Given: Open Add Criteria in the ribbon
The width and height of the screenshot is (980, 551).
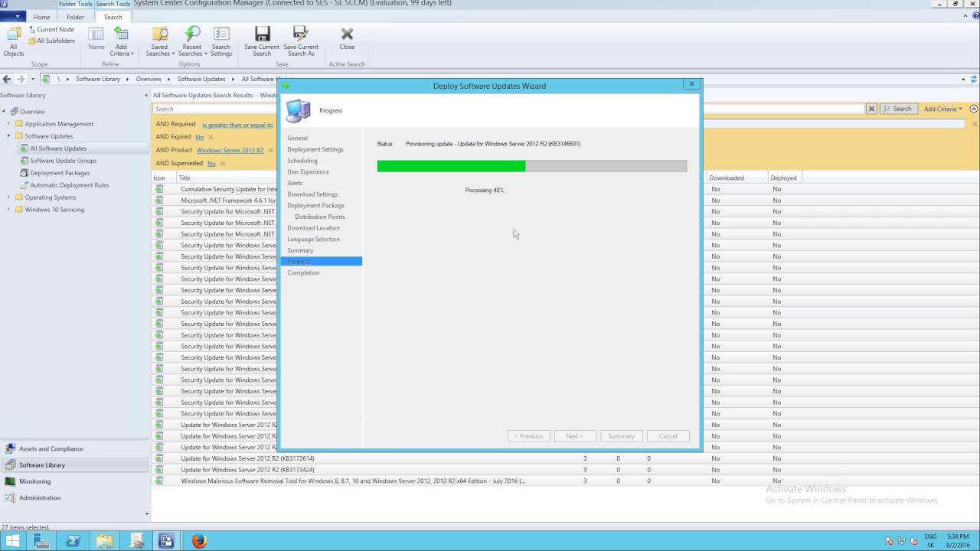Looking at the screenshot, I should point(121,41).
